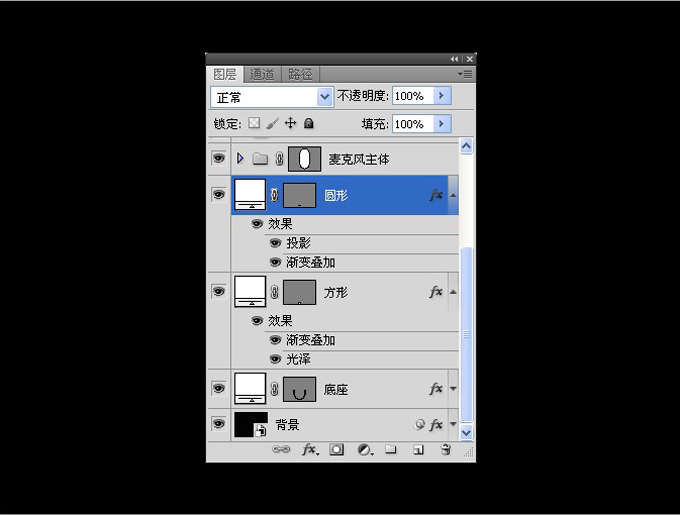Collapse panel to icons double-arrow
The image size is (680, 515).
(454, 59)
